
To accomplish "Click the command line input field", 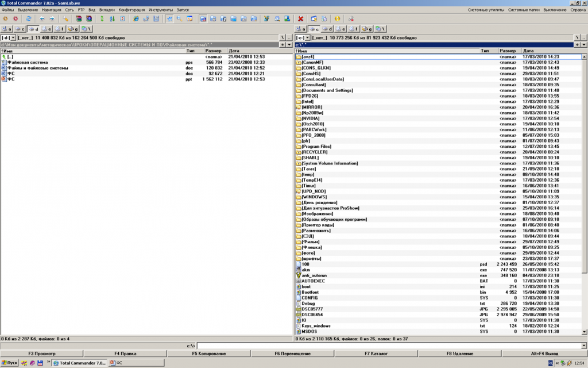I will click(x=390, y=346).
